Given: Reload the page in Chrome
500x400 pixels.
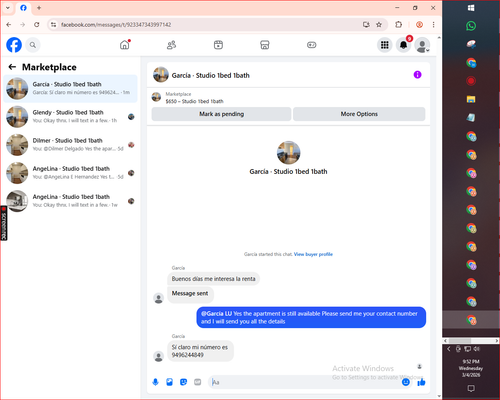Looking at the screenshot, I should click(37, 25).
